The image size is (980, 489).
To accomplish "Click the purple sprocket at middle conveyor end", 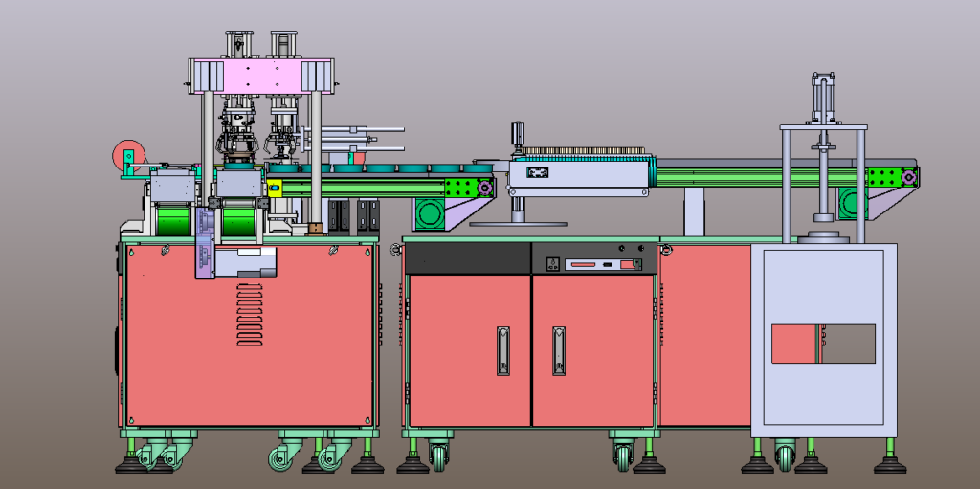I will pyautogui.click(x=483, y=188).
